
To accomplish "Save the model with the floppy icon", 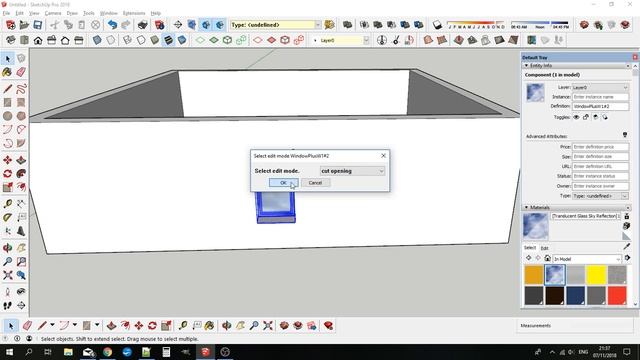I will point(38,25).
